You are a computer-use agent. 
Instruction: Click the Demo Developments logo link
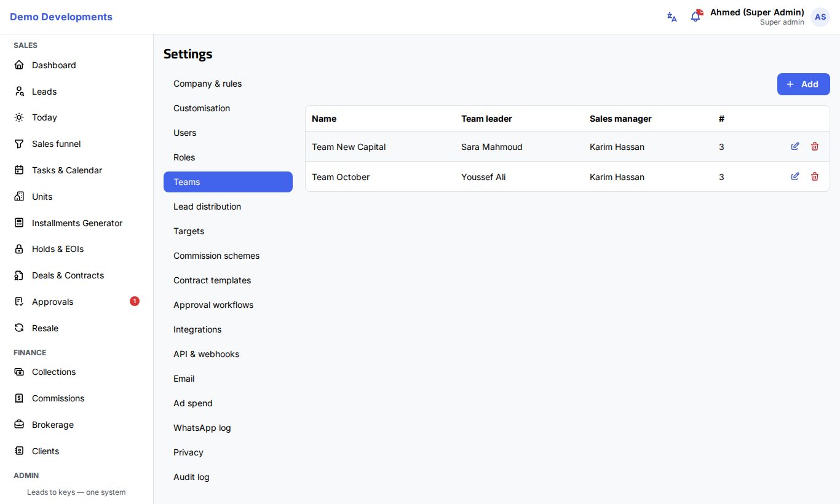(61, 17)
